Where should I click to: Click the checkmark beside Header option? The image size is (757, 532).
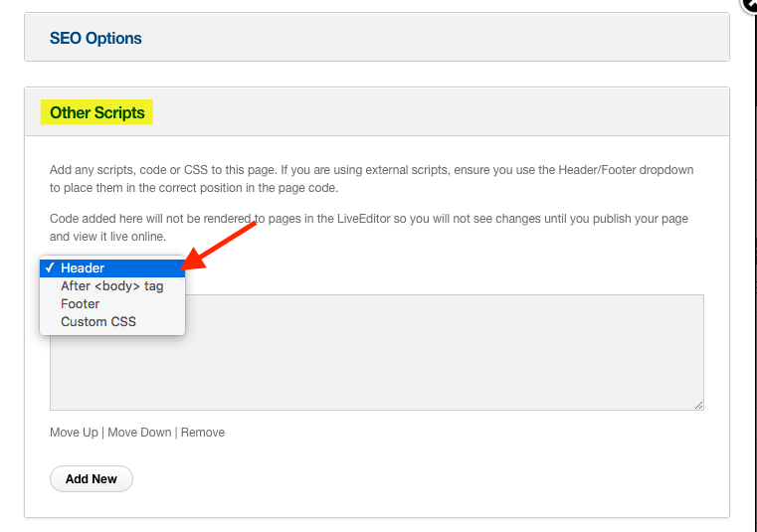coord(50,267)
